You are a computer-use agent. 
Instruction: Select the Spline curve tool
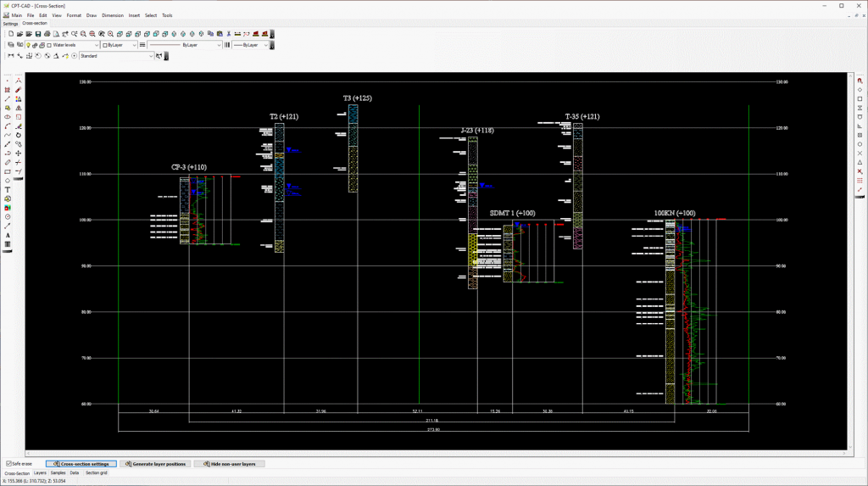[8, 135]
